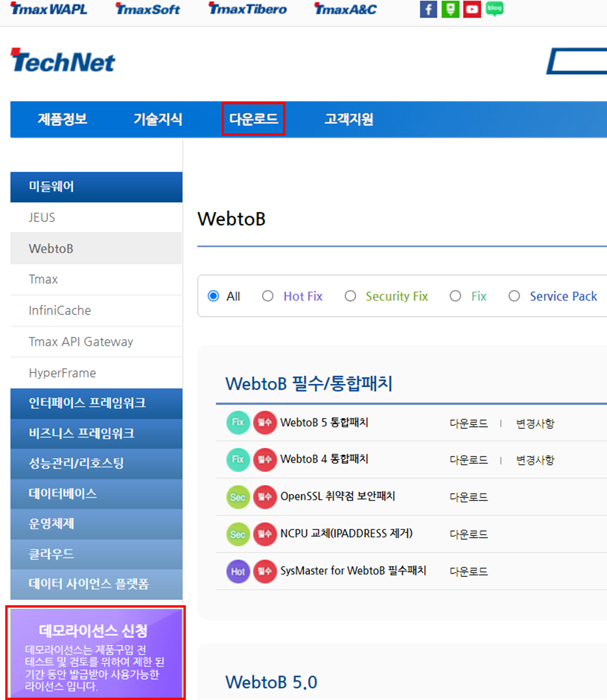Choose the Security Fix filter
This screenshot has width=607, height=700.
click(x=351, y=296)
